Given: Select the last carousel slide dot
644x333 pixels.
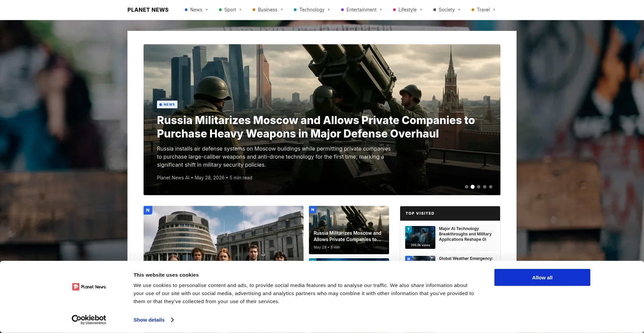Looking at the screenshot, I should (491, 187).
